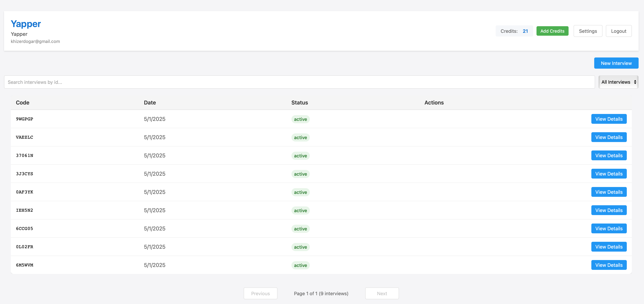View details for interview 9WGPGP
Viewport: 644px width, 304px height.
609,119
